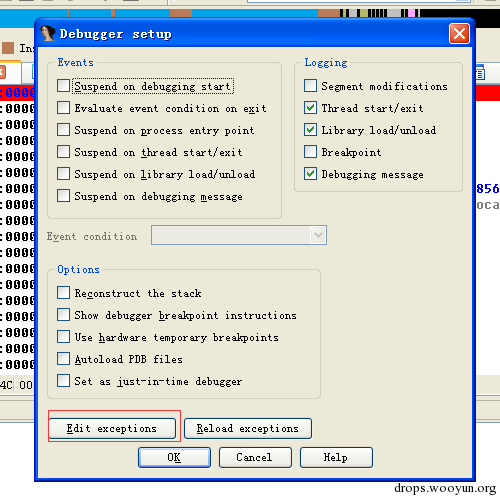Image resolution: width=500 pixels, height=500 pixels.
Task: Check Evaluate event condition on exit
Action: tap(63, 108)
